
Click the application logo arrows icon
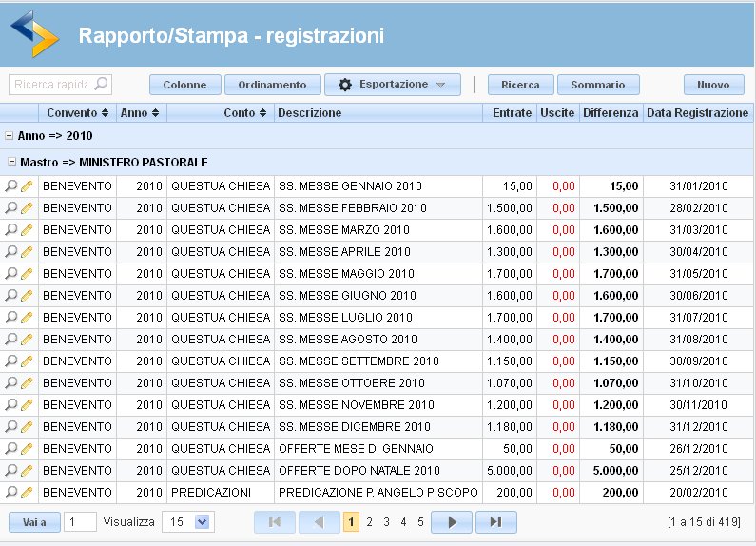coord(35,33)
